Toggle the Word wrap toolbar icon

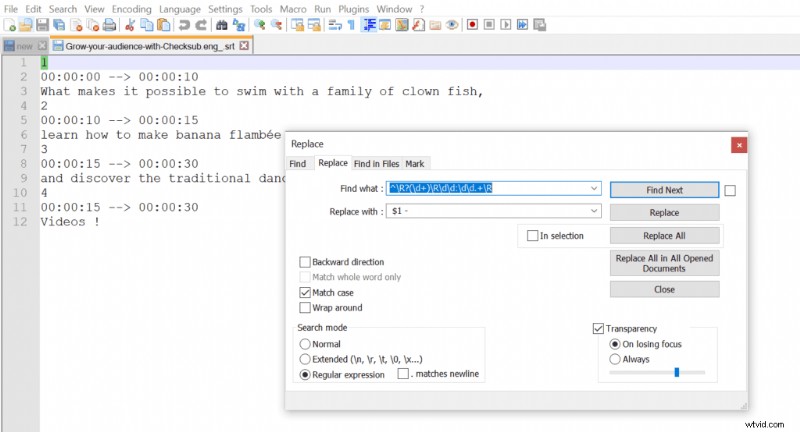point(335,24)
